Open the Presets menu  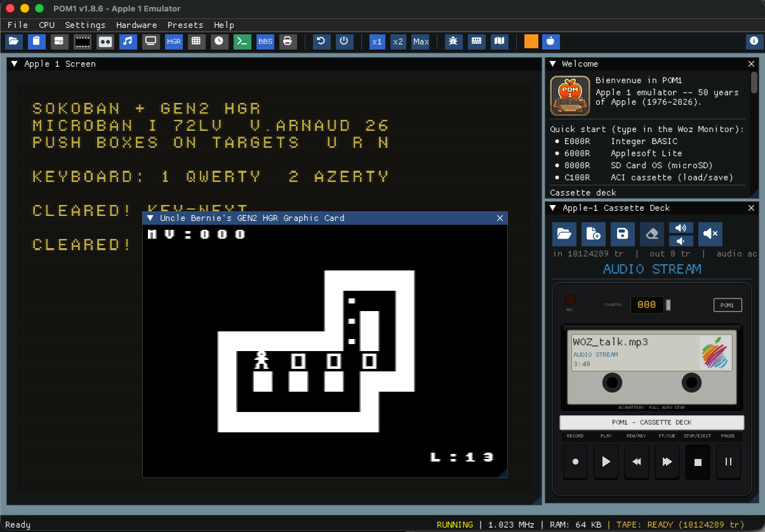(185, 25)
